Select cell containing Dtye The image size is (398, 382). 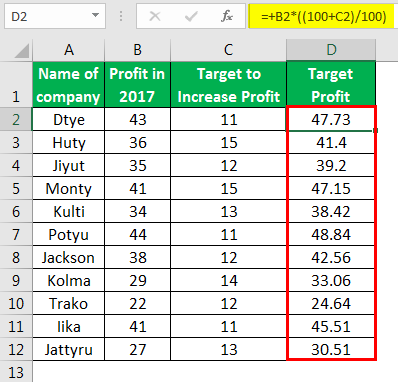pos(69,119)
